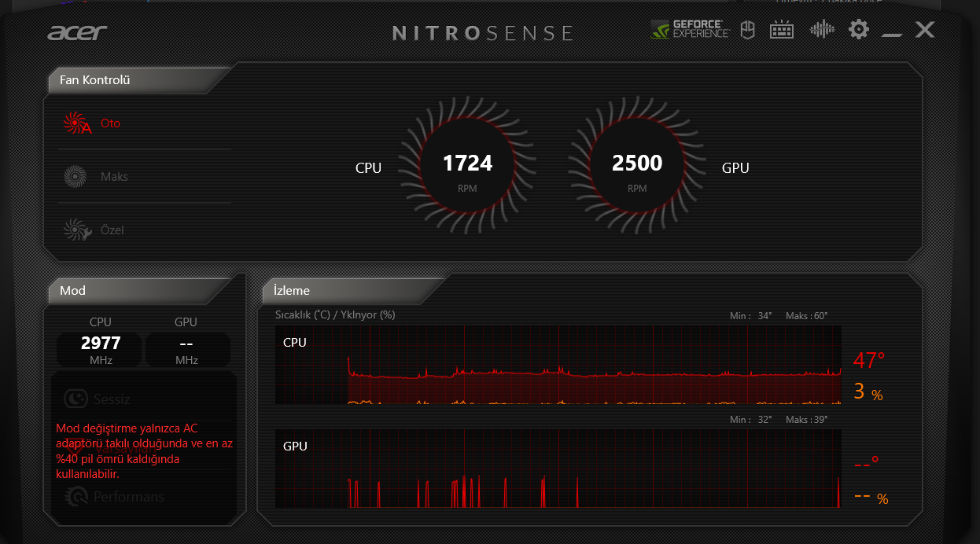The width and height of the screenshot is (980, 544).
Task: Click the Özel fan-with-wrench icon
Action: coord(76,230)
